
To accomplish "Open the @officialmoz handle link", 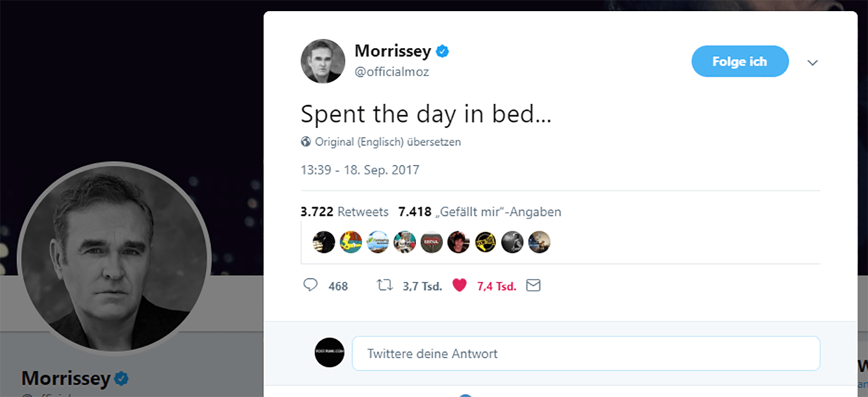I will pyautogui.click(x=392, y=72).
